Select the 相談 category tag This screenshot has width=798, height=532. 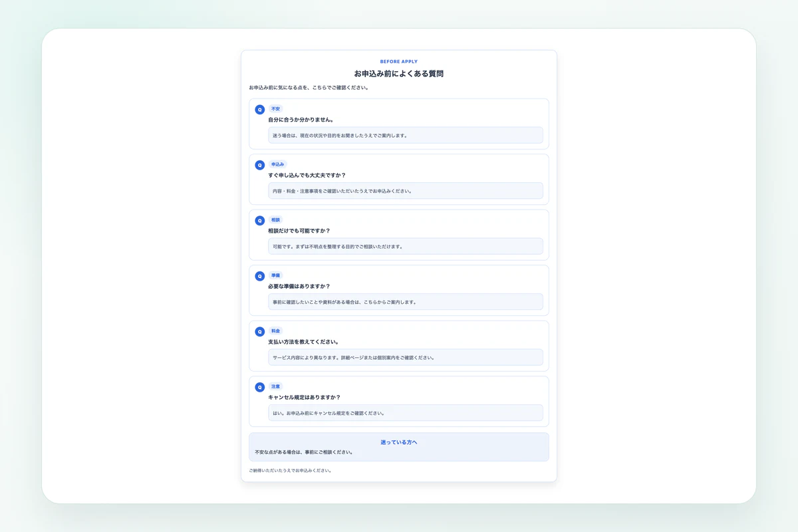tap(275, 219)
